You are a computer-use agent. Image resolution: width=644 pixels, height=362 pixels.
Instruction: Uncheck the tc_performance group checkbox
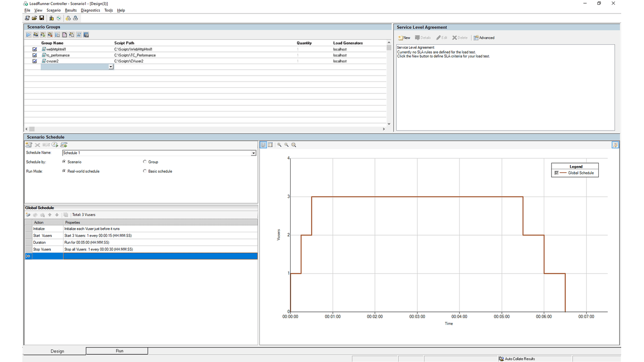click(34, 55)
